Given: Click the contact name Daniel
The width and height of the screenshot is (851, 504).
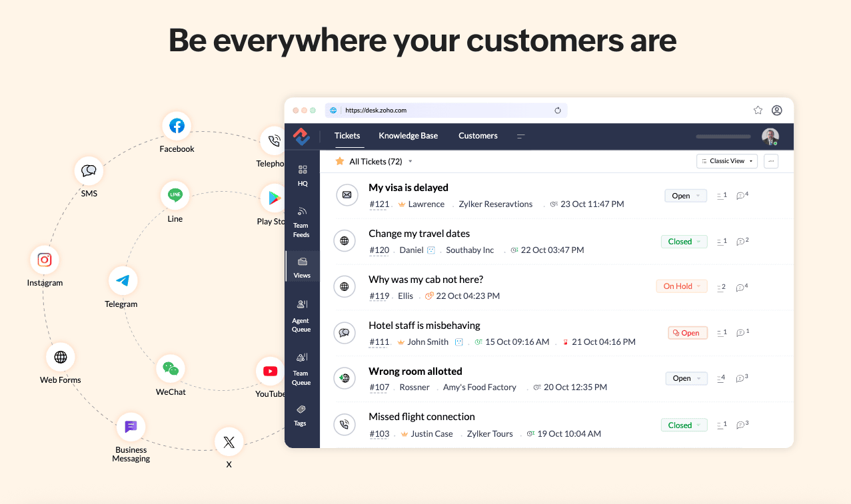Looking at the screenshot, I should [411, 250].
